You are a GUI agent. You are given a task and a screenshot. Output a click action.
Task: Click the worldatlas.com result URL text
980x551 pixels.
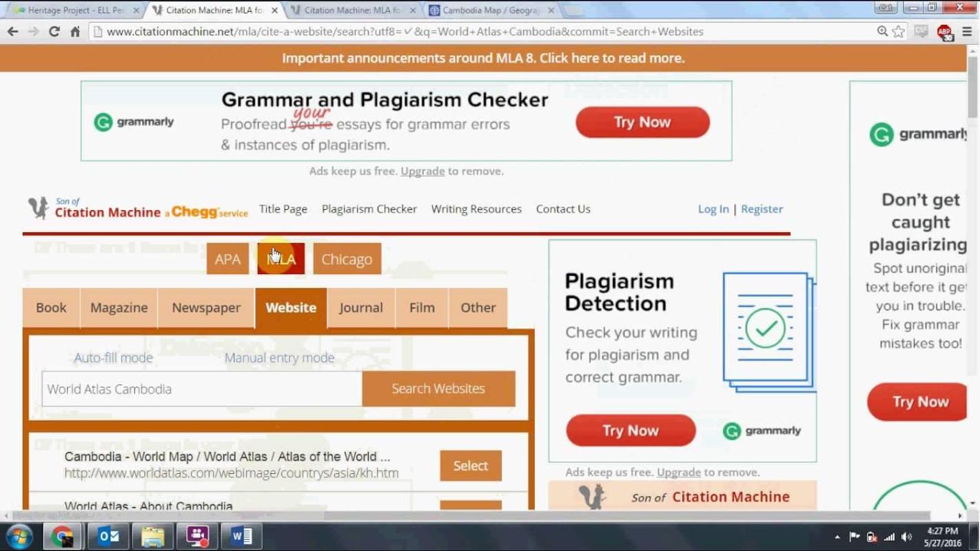[232, 473]
